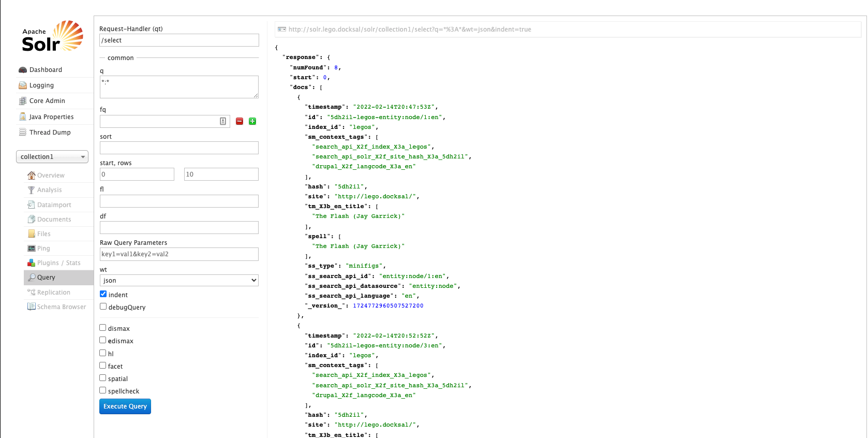
Task: Click the rows field containing 10
Action: [221, 174]
